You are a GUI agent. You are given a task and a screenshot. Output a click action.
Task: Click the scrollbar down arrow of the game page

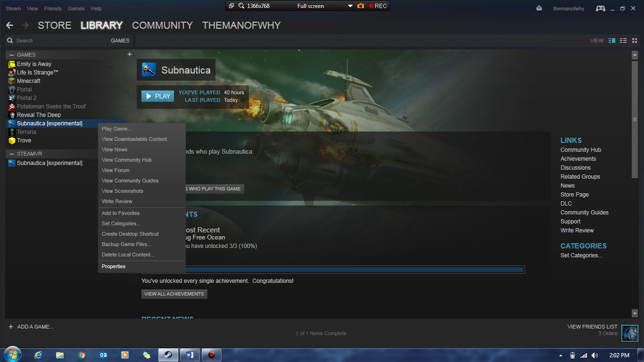point(635,313)
